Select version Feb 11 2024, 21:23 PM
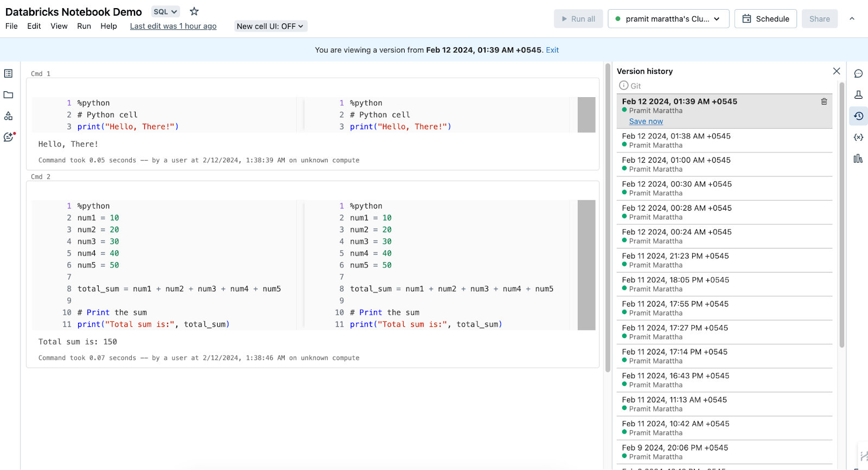 (x=724, y=261)
